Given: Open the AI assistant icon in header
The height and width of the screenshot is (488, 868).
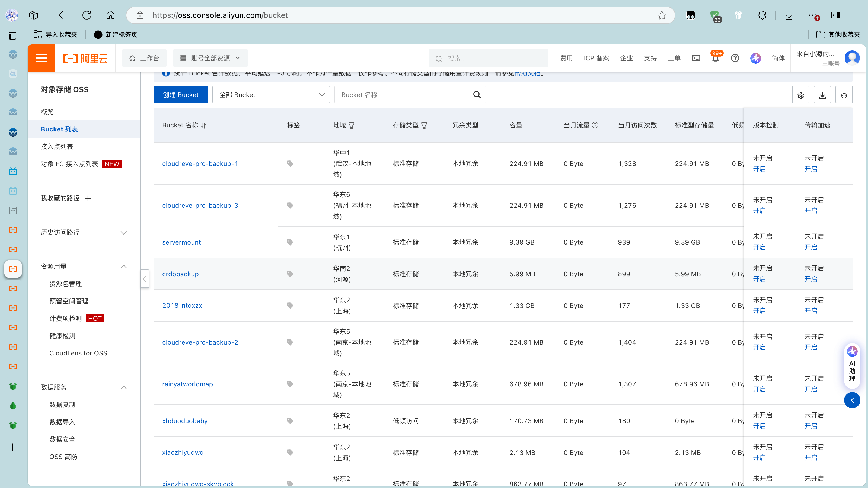Looking at the screenshot, I should point(755,58).
